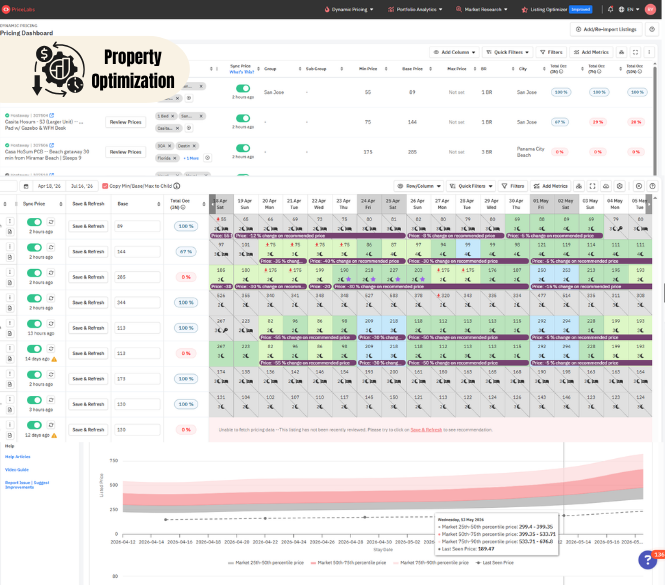Click the circled X icon in calendar toolbar
This screenshot has width=665, height=585.
click(639, 186)
